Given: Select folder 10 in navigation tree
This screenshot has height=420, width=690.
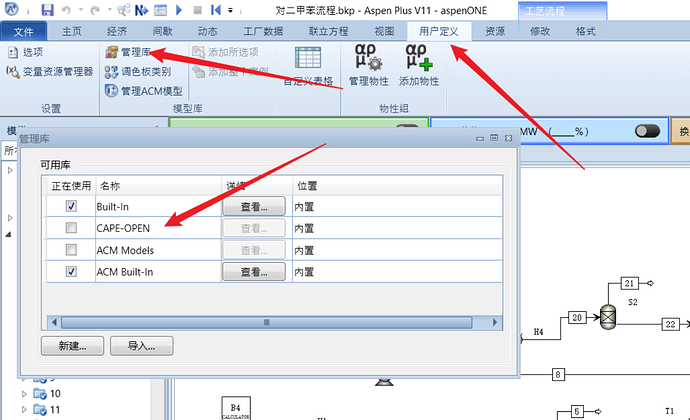Looking at the screenshot, I should (47, 394).
